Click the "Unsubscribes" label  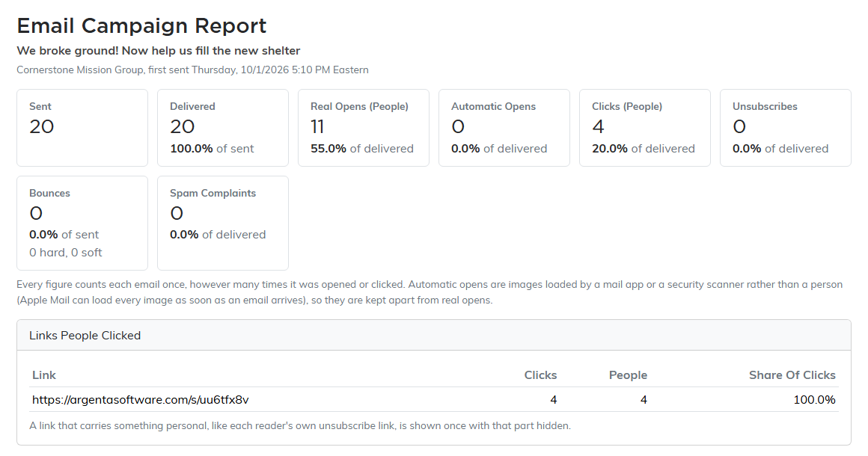click(765, 107)
